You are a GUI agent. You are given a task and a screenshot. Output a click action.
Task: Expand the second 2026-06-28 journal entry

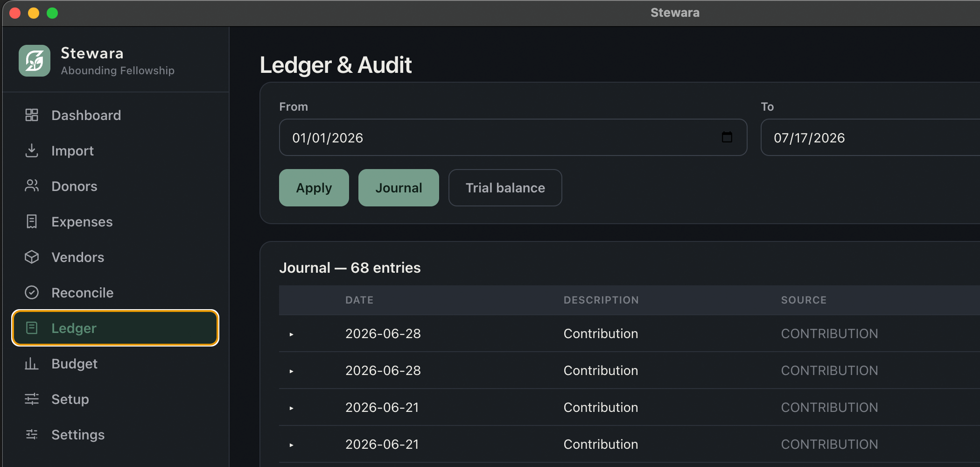(x=291, y=371)
